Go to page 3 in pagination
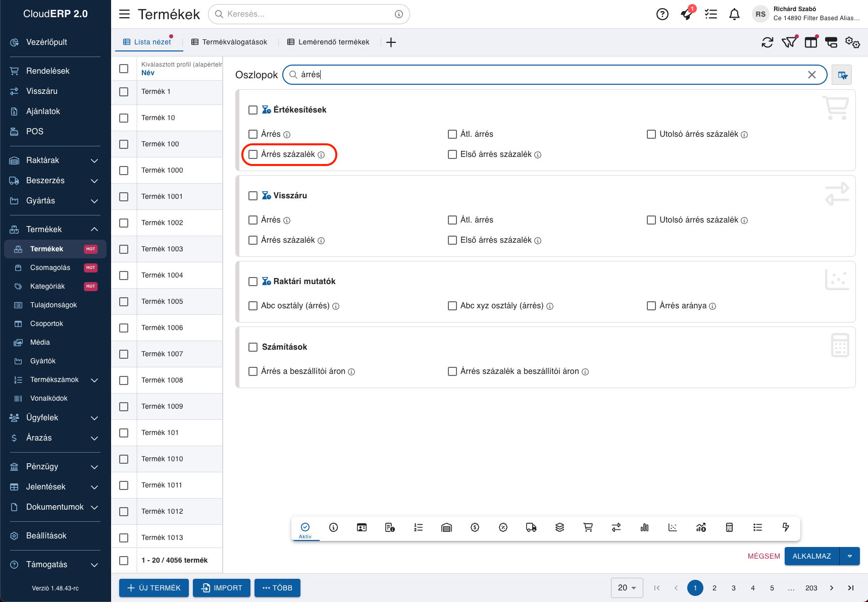Screen dimensions: 868x602 coord(734,588)
